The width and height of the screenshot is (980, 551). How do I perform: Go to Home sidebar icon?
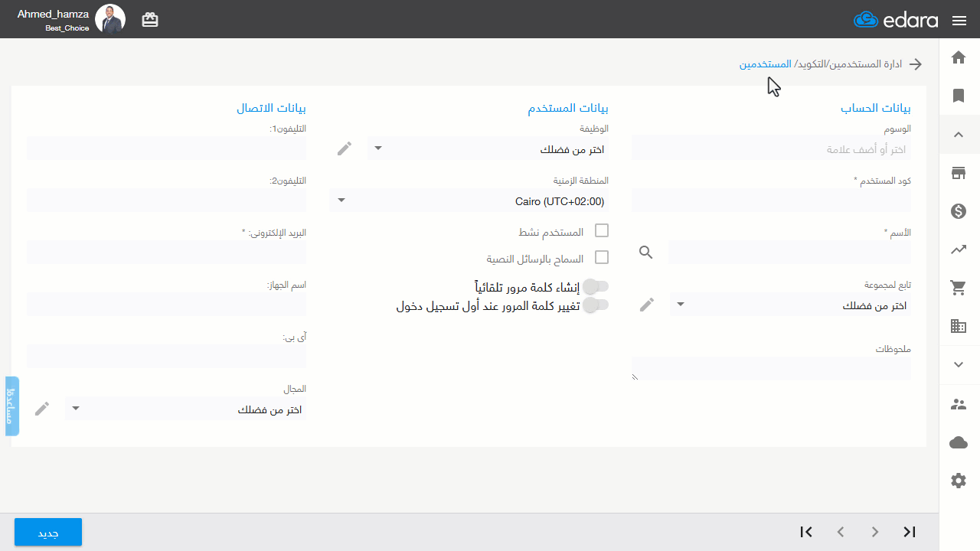[x=959, y=57]
